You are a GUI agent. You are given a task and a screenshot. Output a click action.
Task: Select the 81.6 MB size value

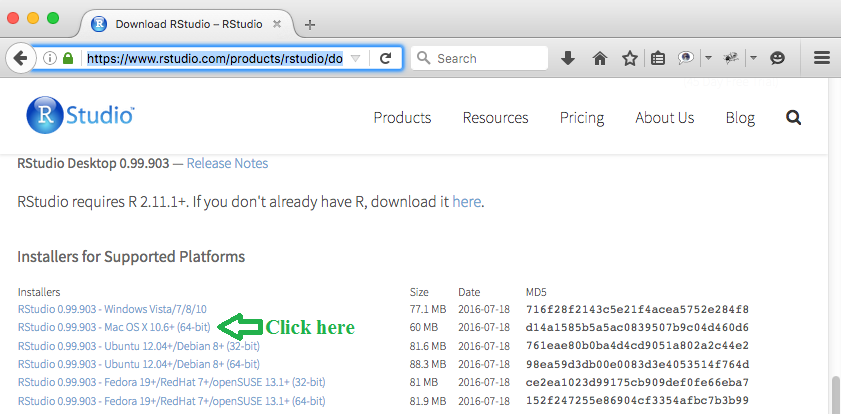(427, 346)
